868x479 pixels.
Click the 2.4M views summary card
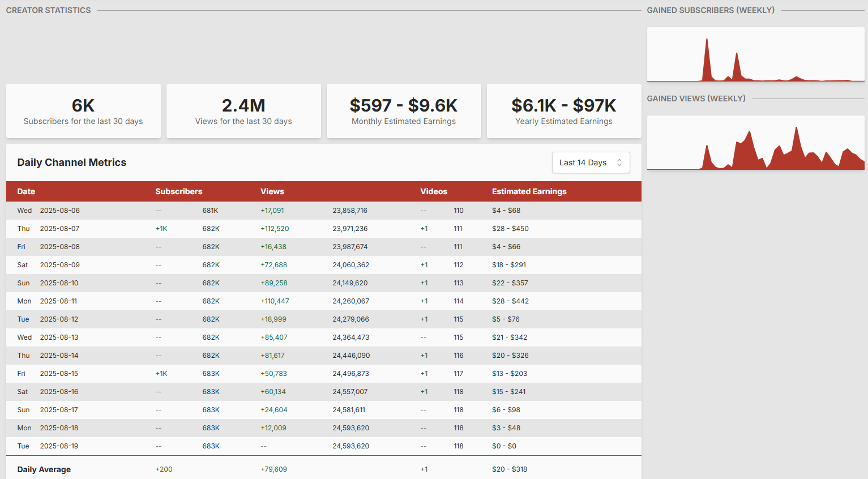(x=243, y=111)
